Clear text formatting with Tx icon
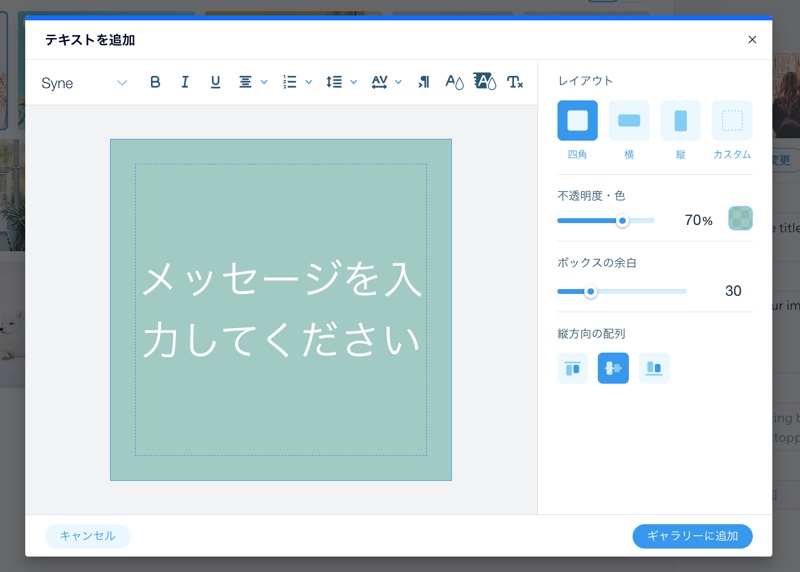800x572 pixels. point(515,83)
